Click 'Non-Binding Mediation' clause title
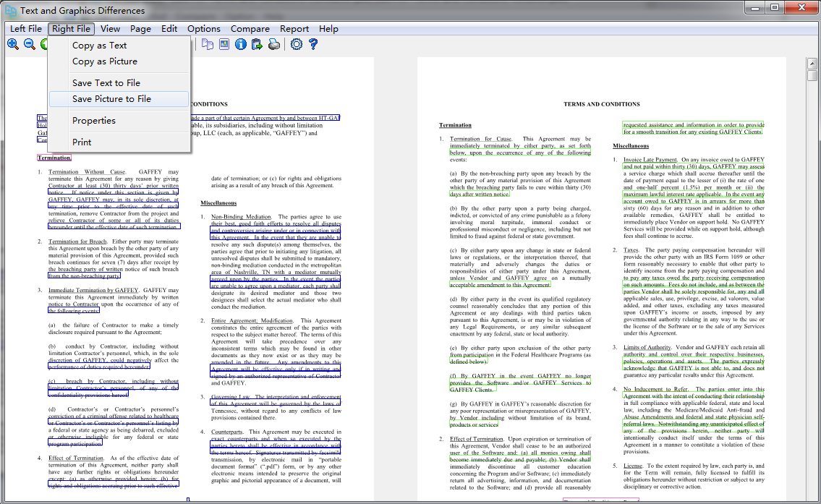821x504 pixels. (x=241, y=217)
